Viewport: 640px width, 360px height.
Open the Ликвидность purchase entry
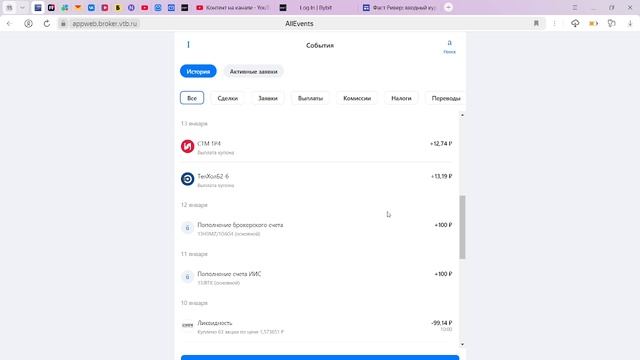317,326
